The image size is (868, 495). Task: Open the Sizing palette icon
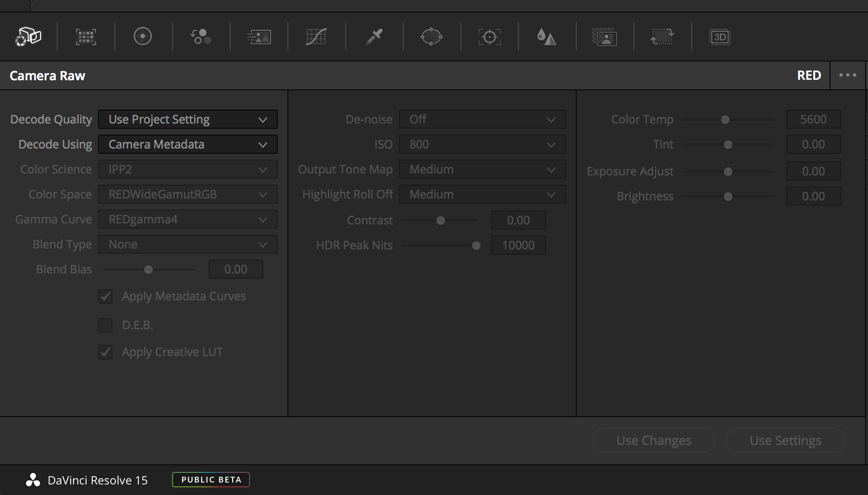point(662,37)
